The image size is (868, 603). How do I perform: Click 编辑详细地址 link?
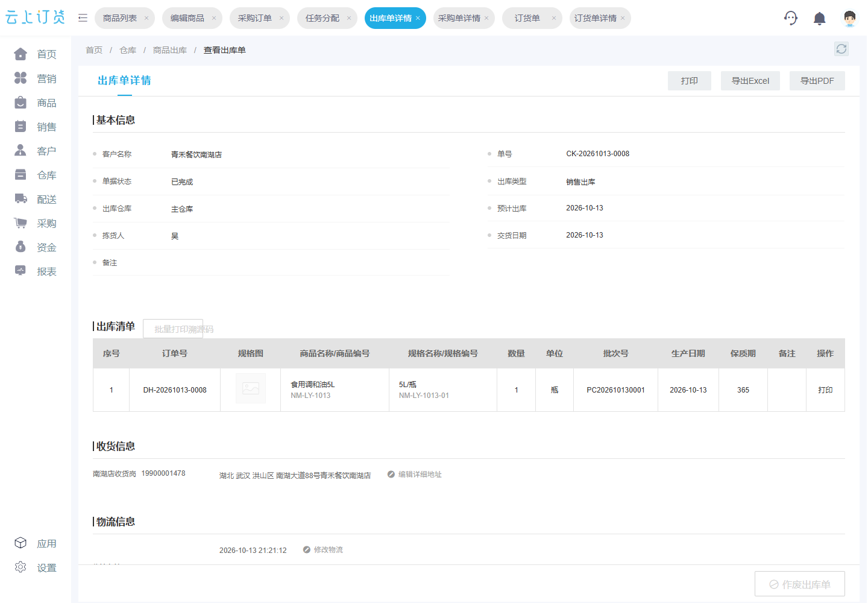click(415, 475)
